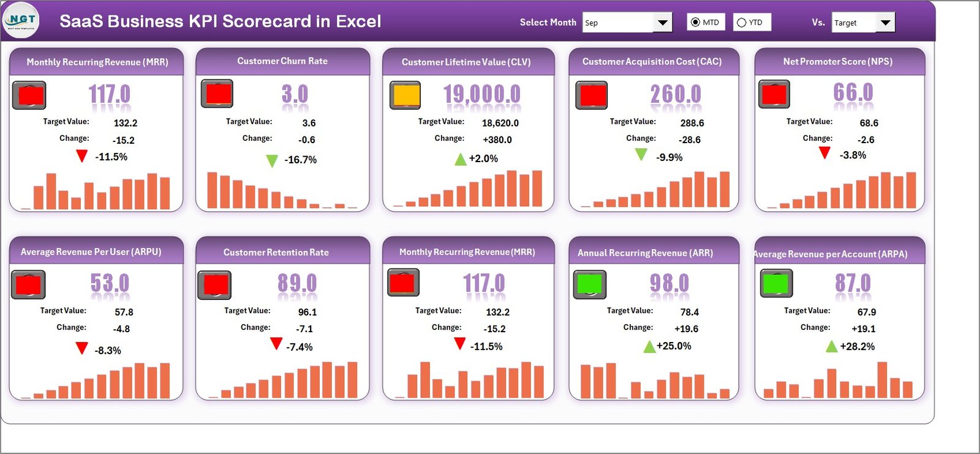Viewport: 980px width, 454px height.
Task: Click the green status indicator in Annual Recurring Revenue card
Action: click(589, 284)
